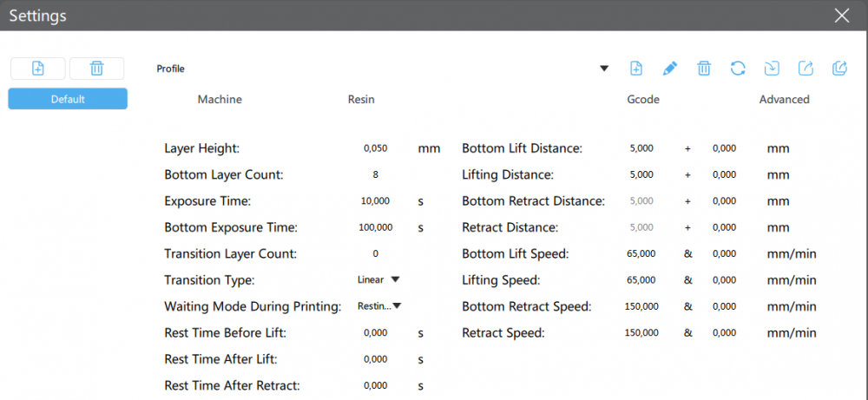Switch to the Machine tab
Image resolution: width=868 pixels, height=400 pixels.
[220, 100]
